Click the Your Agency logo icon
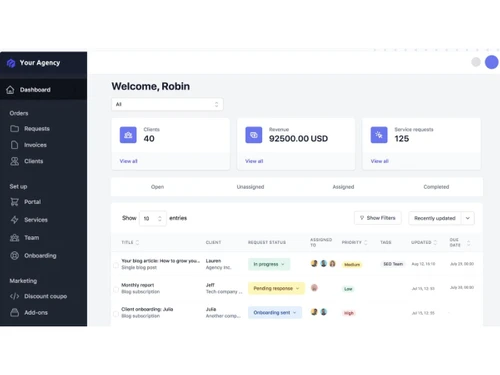The height and width of the screenshot is (375, 500). (x=11, y=63)
